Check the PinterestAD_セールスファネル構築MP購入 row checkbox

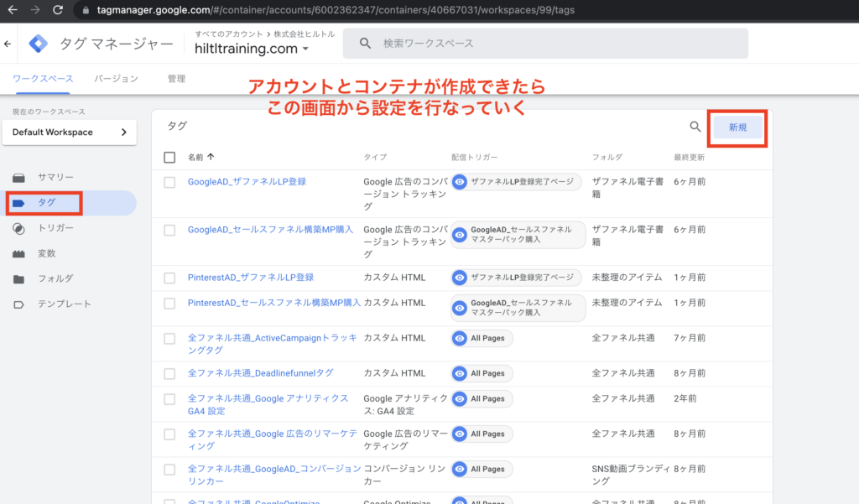pyautogui.click(x=169, y=304)
